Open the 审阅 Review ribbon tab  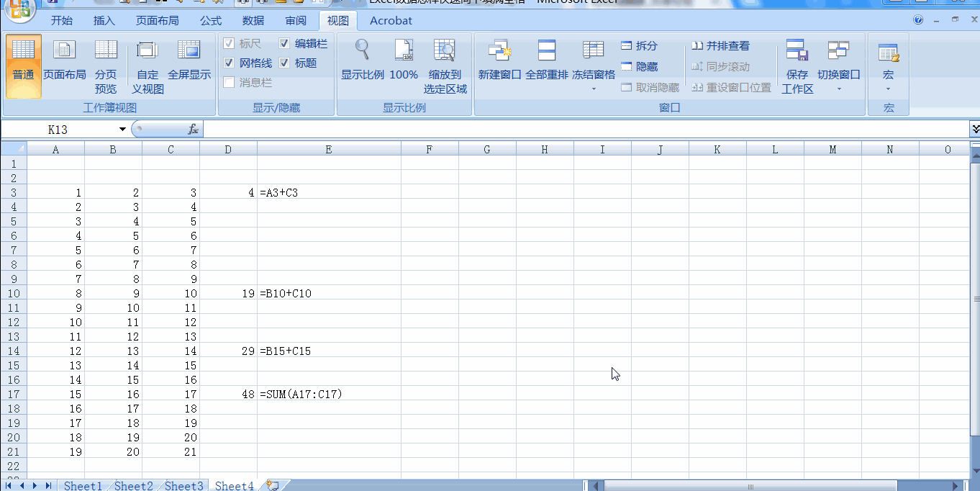click(x=296, y=20)
